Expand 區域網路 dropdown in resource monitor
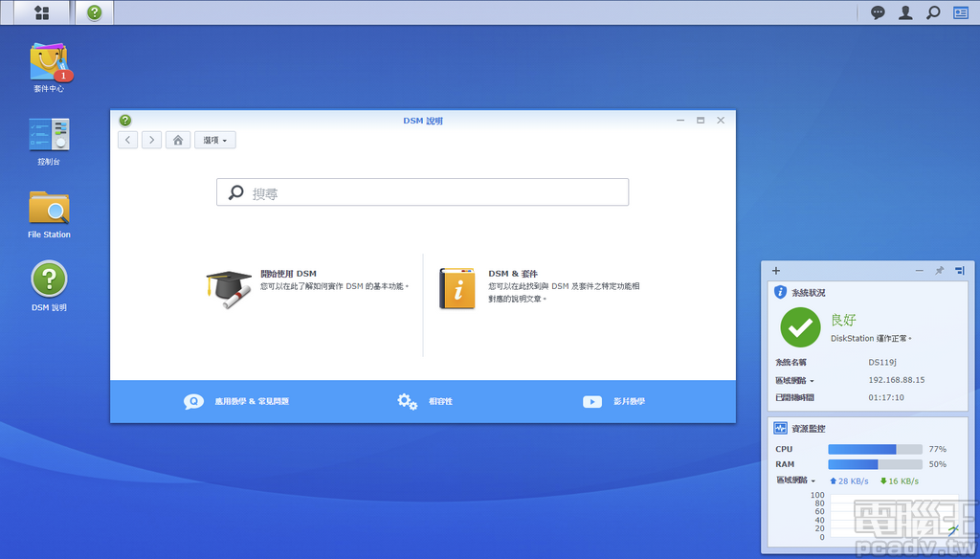 click(795, 481)
